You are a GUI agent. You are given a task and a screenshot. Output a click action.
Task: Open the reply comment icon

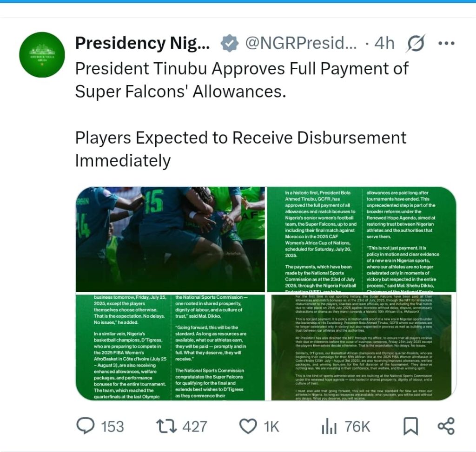coord(86,426)
